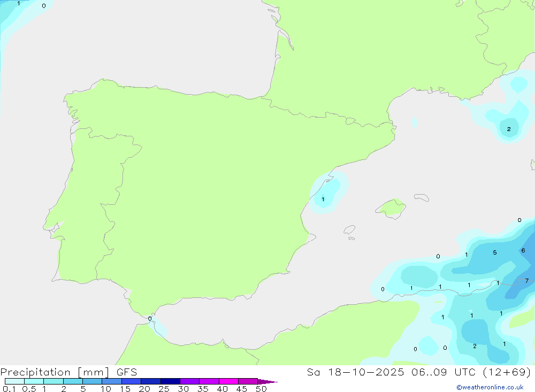Viewport: 535px width, 392px height.
Task: Click the '1' value off Spain's east coast
Action: 323,199
